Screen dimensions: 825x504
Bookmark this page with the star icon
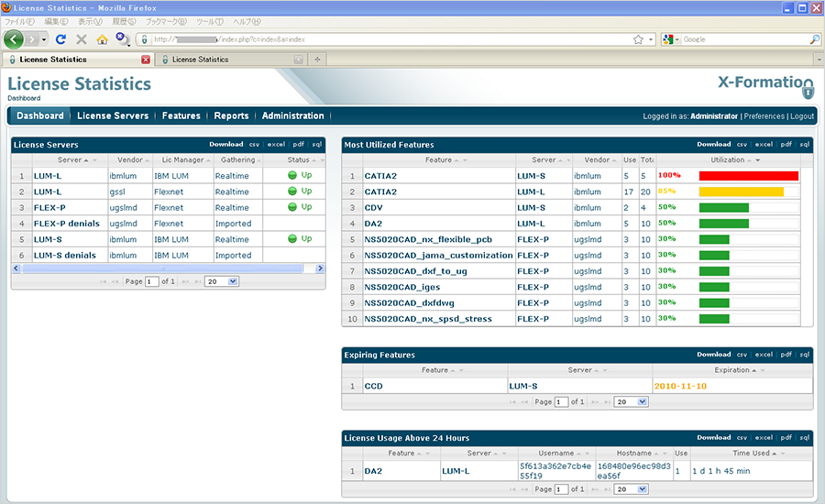[638, 39]
